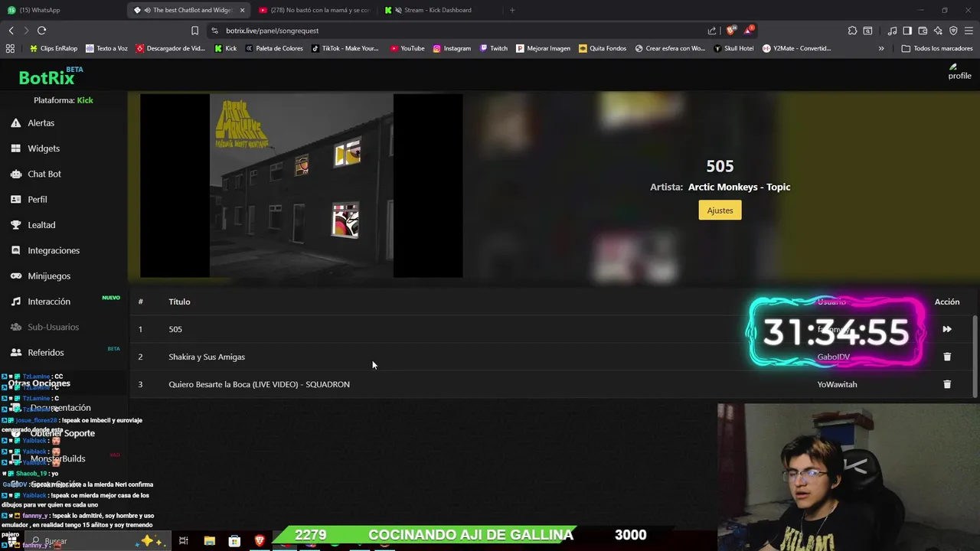Click the Widgets window icon
This screenshot has height=551, width=980.
[15, 148]
